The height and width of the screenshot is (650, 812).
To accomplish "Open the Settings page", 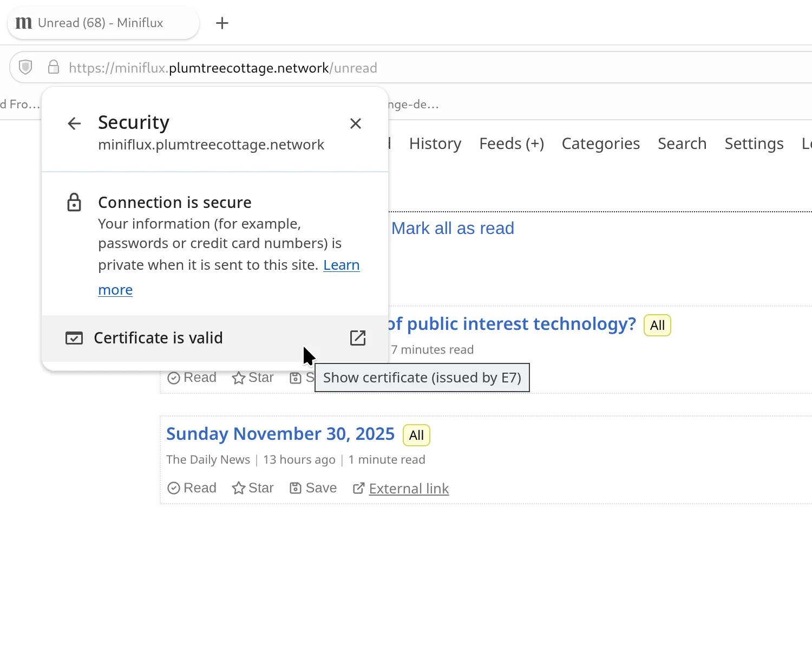I will click(x=754, y=144).
